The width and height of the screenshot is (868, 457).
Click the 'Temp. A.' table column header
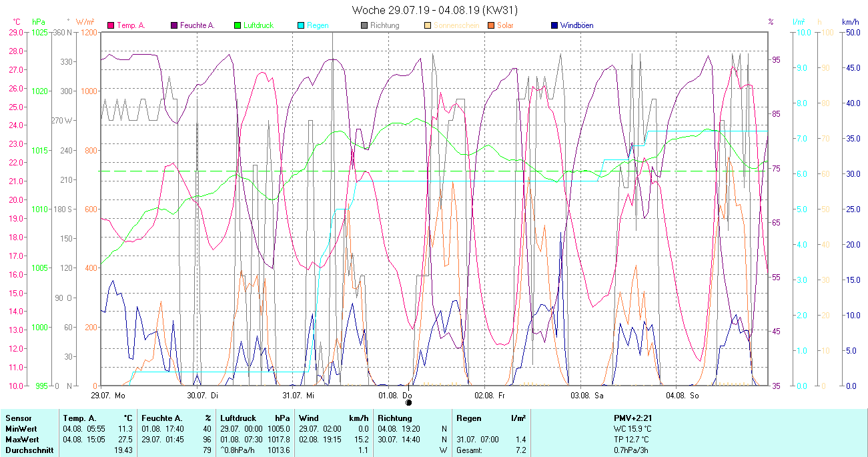(x=79, y=418)
